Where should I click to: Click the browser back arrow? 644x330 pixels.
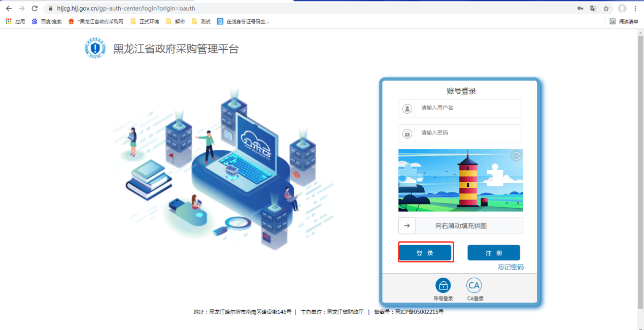coord(9,9)
